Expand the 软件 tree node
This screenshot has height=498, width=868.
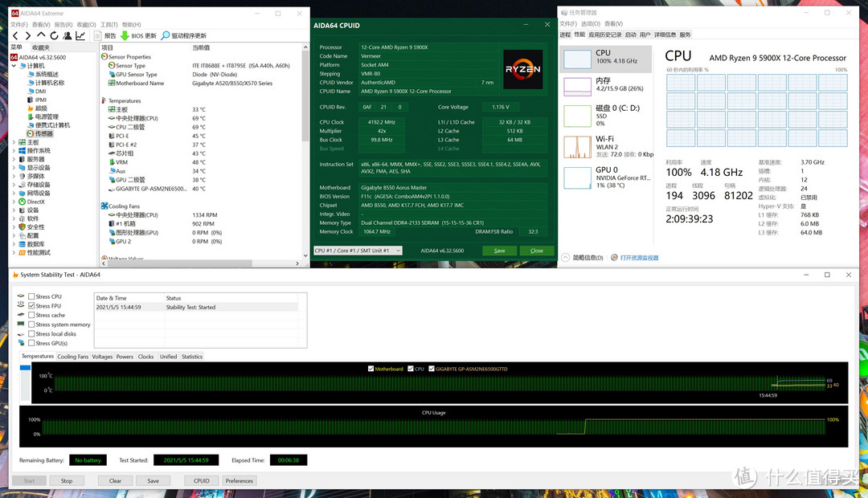(x=14, y=218)
